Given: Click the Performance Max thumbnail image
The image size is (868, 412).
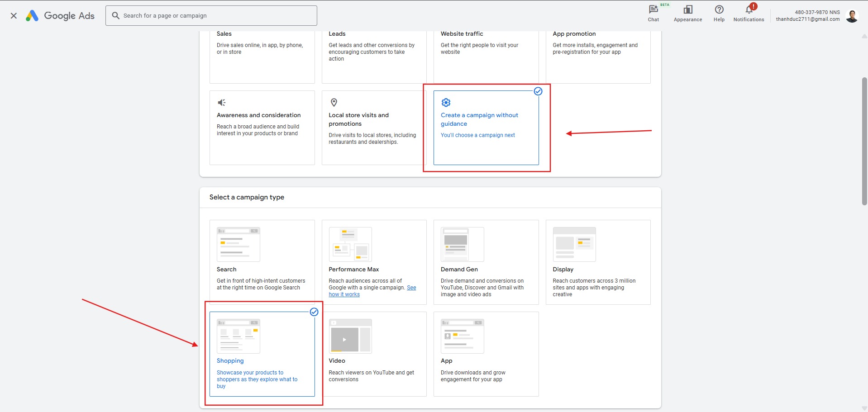Looking at the screenshot, I should pos(350,244).
